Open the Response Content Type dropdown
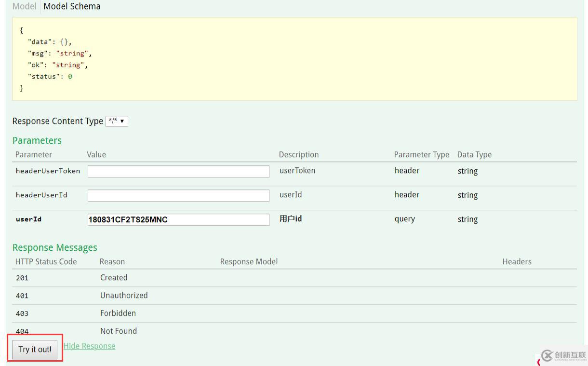588x366 pixels. [x=117, y=122]
